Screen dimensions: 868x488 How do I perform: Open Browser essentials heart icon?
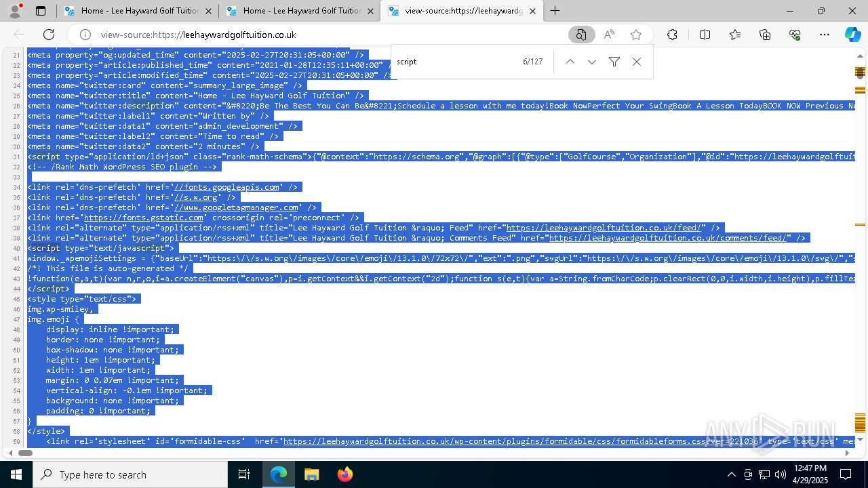click(795, 35)
